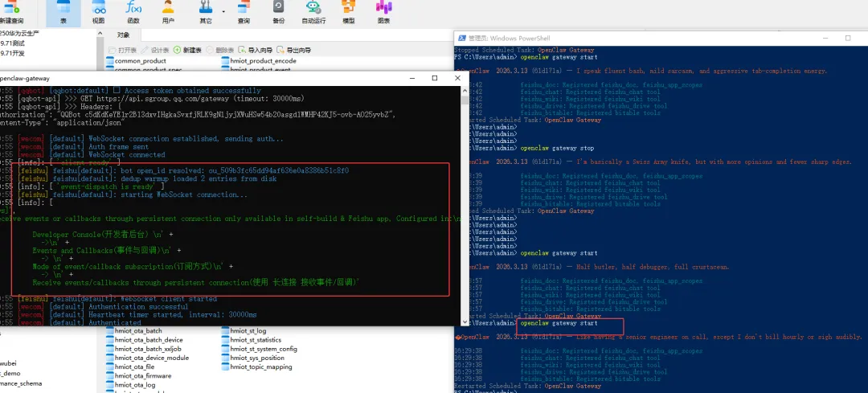Click the 新建查询 (New Query) icon
Screen dimensions: 868x393
point(12,13)
